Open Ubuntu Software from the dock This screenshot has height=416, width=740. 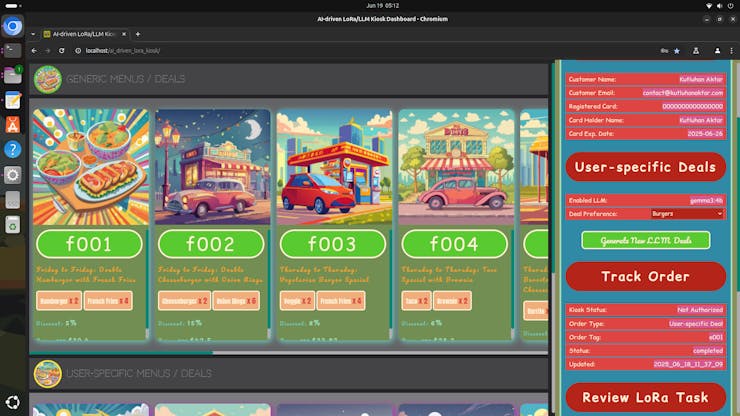click(x=13, y=125)
